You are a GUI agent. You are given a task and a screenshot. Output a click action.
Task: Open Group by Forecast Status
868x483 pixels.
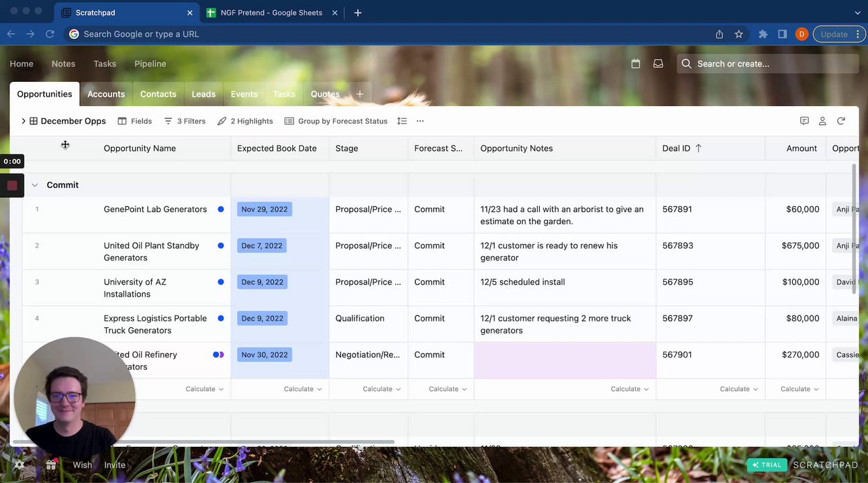(336, 121)
